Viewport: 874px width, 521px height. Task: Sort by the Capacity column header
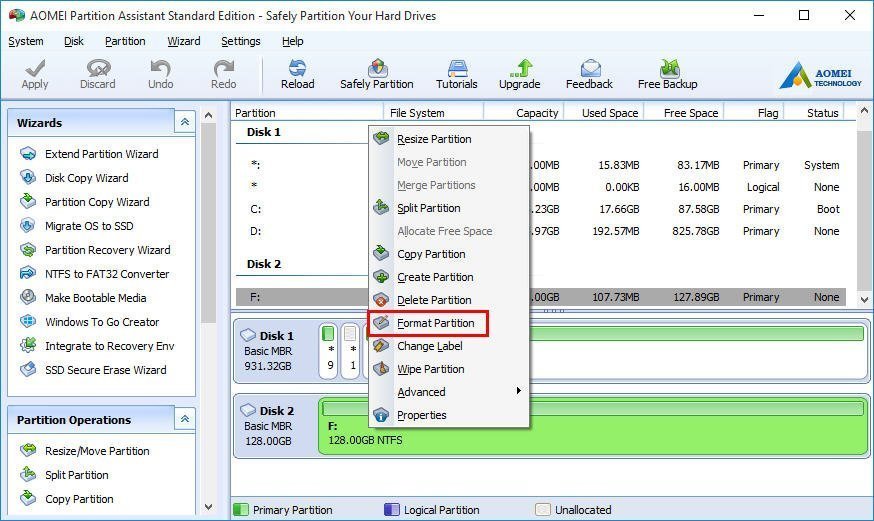point(524,113)
